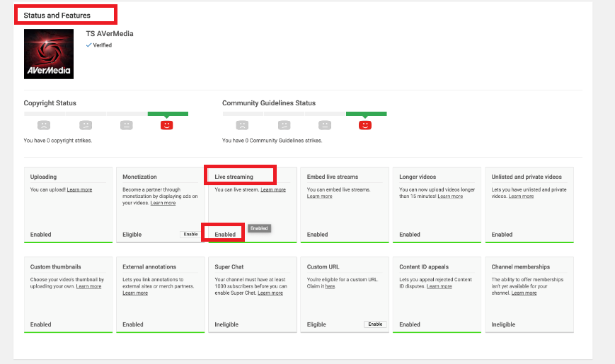Click the 'Monetization' card title

tap(139, 177)
